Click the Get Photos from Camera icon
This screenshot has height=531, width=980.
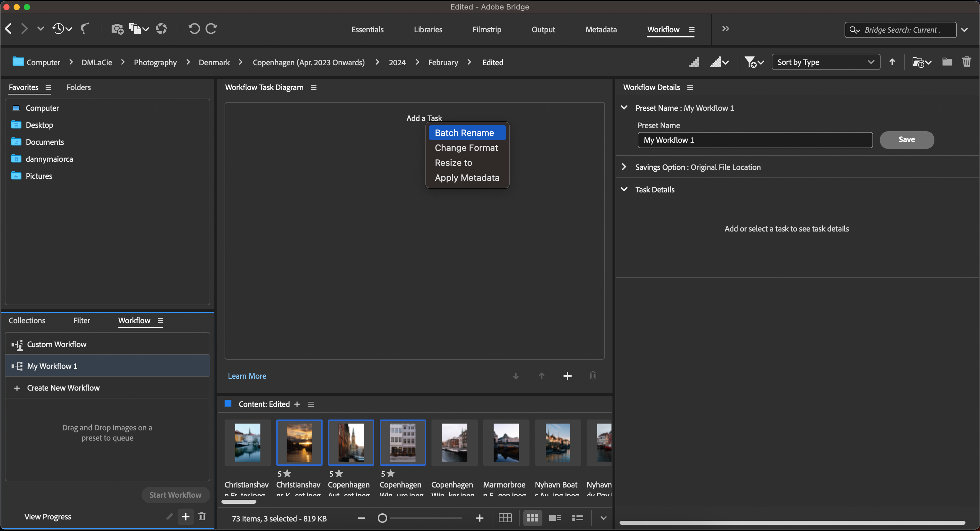(x=117, y=29)
